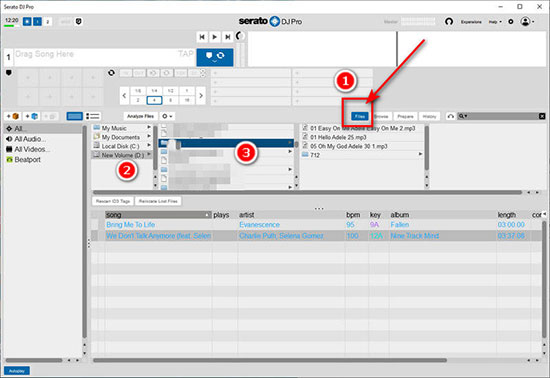Image resolution: width=550 pixels, height=378 pixels.
Task: Open the Prepare tab
Action: click(x=405, y=116)
